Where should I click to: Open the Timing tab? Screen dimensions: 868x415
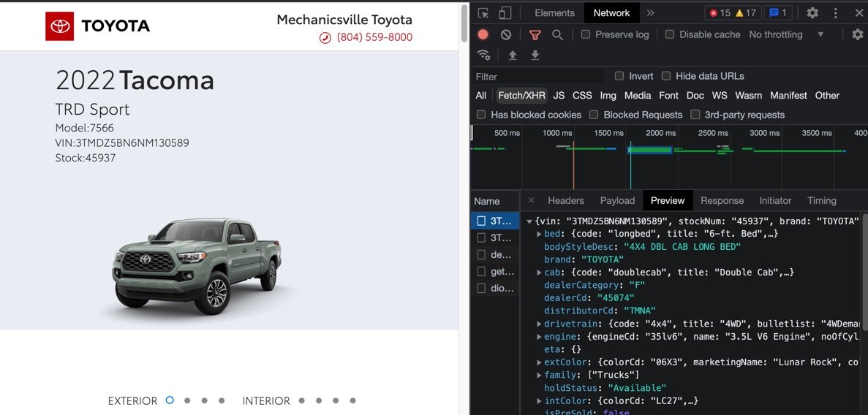pos(821,200)
